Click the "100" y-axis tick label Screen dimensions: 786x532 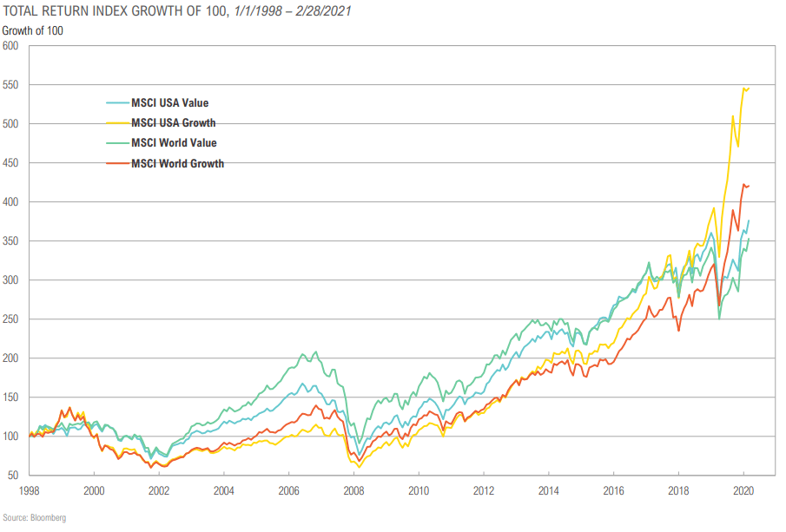pyautogui.click(x=10, y=437)
